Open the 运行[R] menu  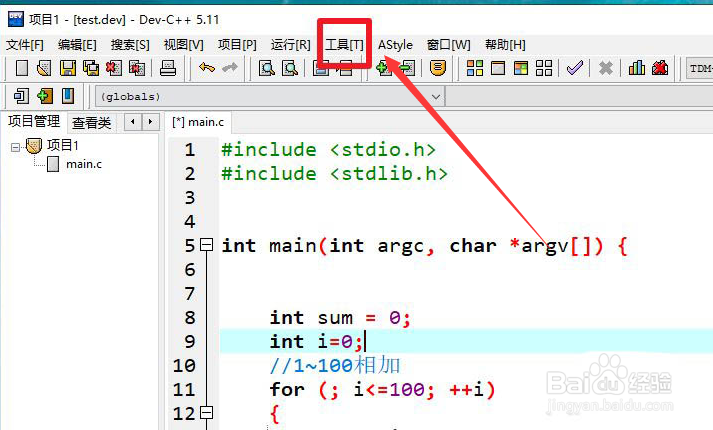291,45
